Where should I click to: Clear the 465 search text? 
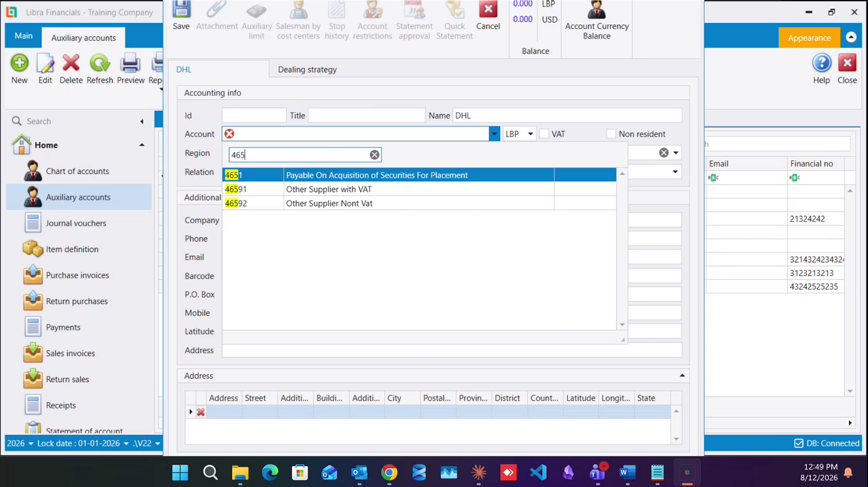pos(374,155)
